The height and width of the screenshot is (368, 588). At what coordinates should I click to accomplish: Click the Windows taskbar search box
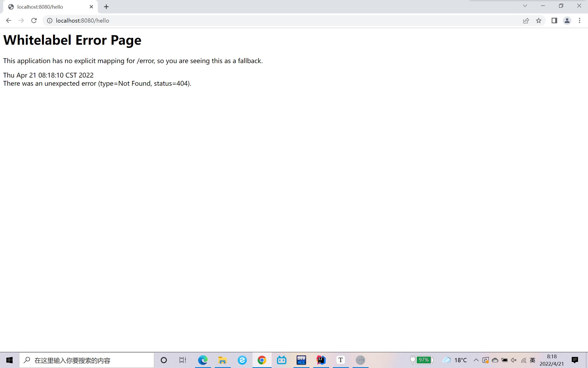click(87, 360)
